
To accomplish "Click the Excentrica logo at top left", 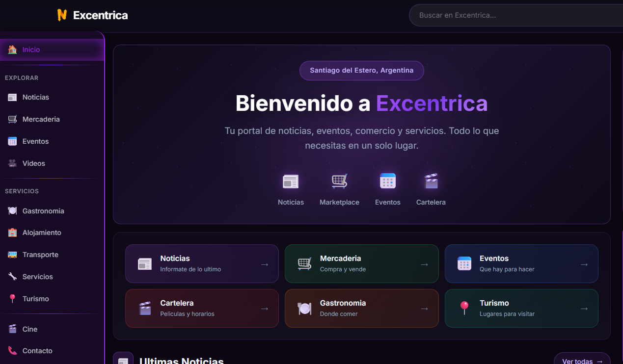I will 92,15.
